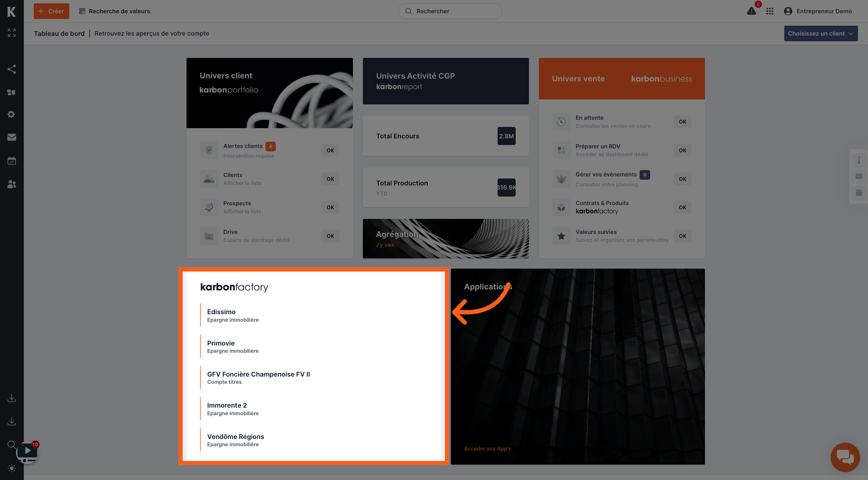Click the Prospects globe icon
Screen dimensions: 868x480
(x=209, y=207)
